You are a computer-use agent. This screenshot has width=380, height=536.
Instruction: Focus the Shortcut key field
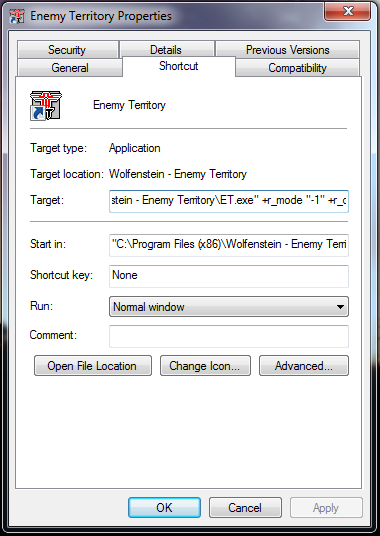229,276
